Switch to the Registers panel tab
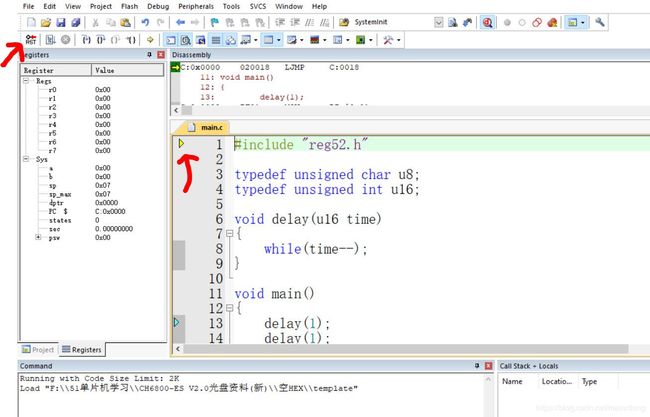This screenshot has width=650, height=417. [82, 349]
